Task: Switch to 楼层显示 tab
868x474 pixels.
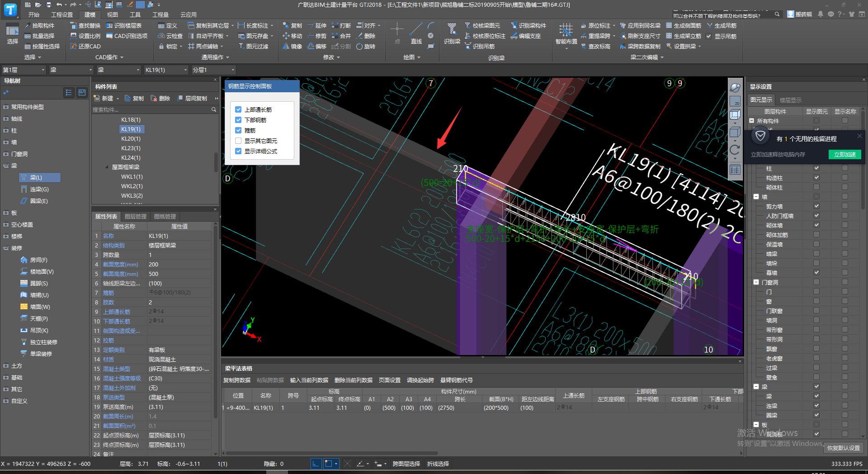Action: tap(791, 100)
